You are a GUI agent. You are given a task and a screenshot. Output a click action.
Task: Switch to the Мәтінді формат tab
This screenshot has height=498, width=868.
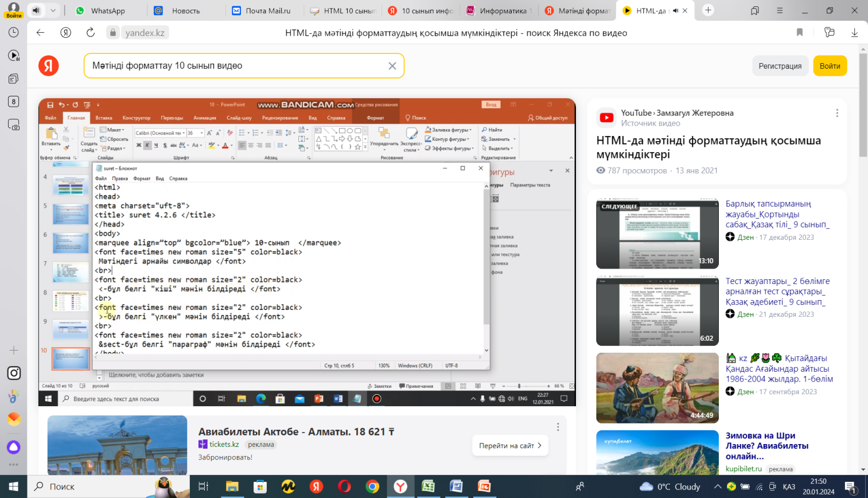click(577, 10)
